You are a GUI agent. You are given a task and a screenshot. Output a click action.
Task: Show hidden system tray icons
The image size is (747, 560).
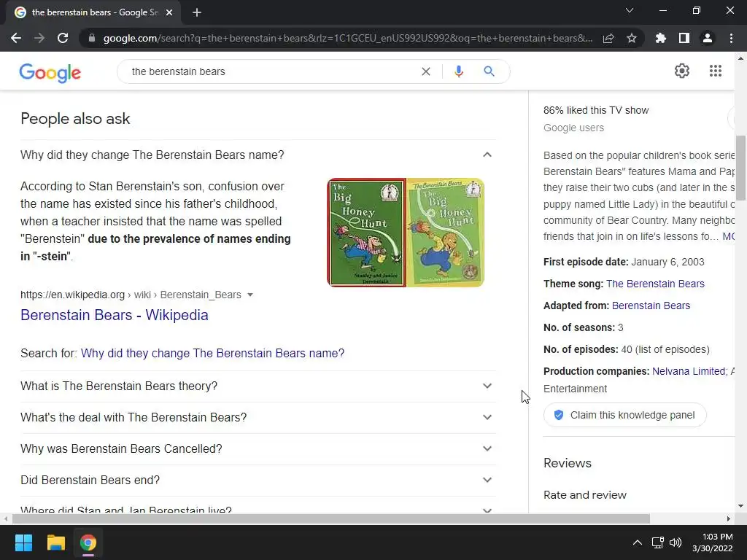point(637,542)
